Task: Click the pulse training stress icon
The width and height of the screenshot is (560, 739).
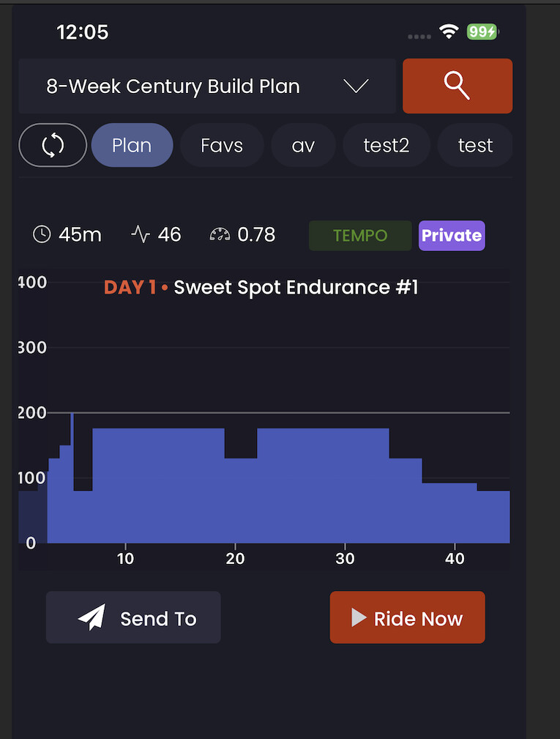Action: click(140, 234)
